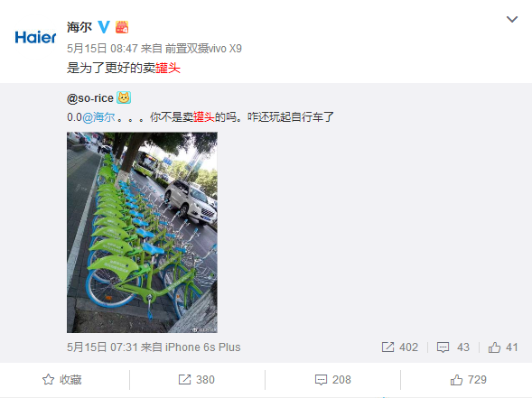Click the 收藏 favorite star

point(61,380)
